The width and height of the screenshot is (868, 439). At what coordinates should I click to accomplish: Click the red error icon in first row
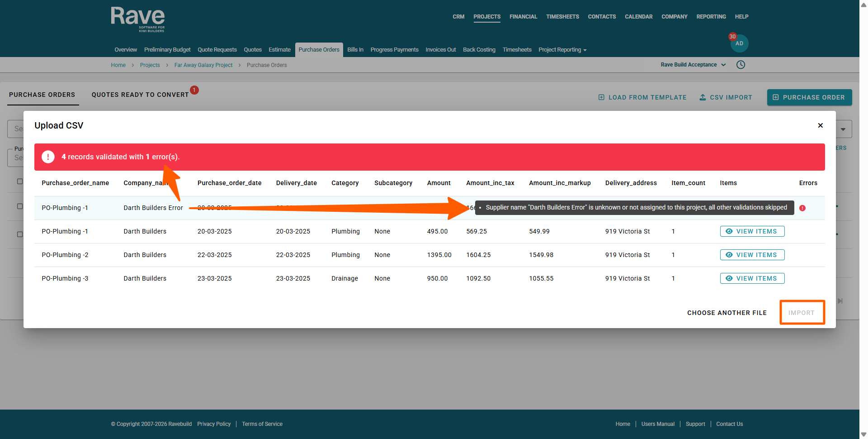pos(802,208)
